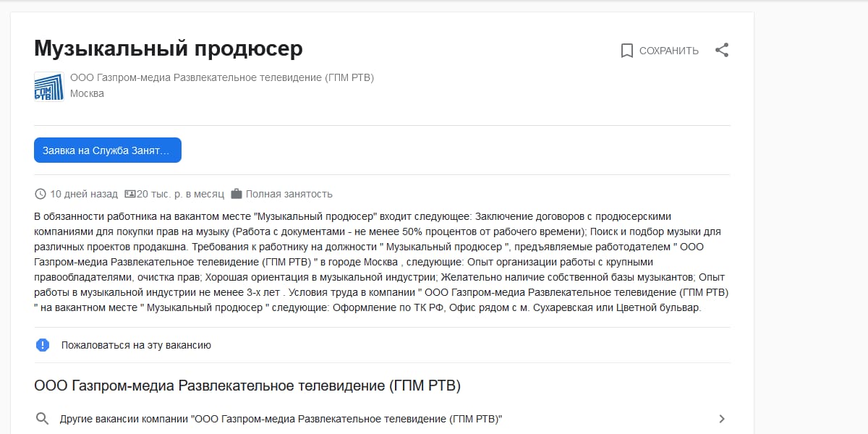Save the vacancy via СОХРАНИТЬ
868x434 pixels.
tap(668, 51)
